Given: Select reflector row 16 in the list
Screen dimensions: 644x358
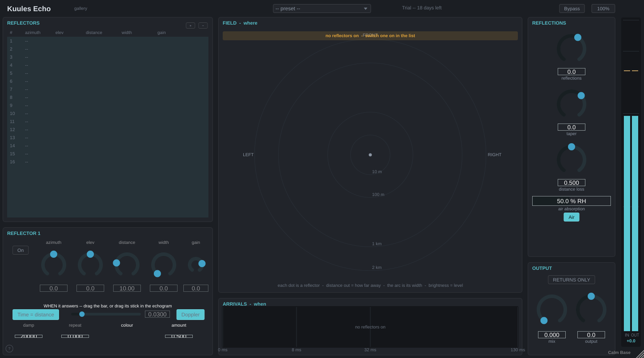Looking at the screenshot, I should [108, 162].
